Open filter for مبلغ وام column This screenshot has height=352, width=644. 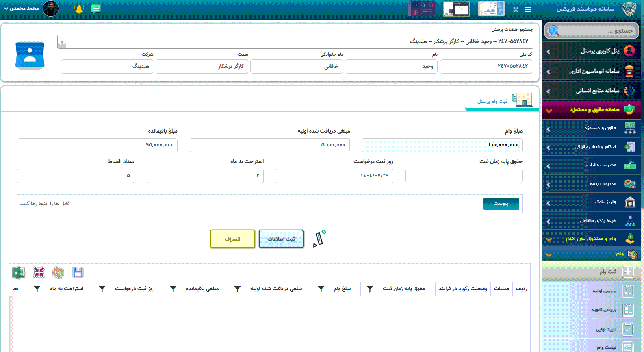(x=321, y=289)
